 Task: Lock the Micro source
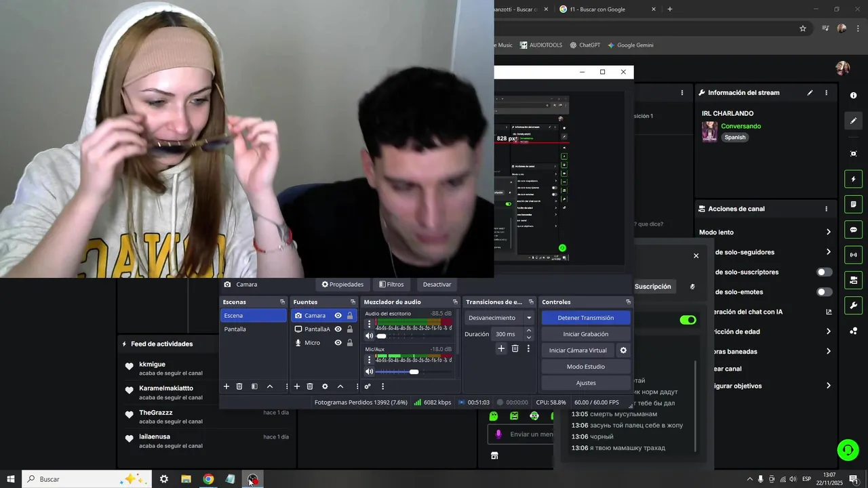[x=350, y=343]
